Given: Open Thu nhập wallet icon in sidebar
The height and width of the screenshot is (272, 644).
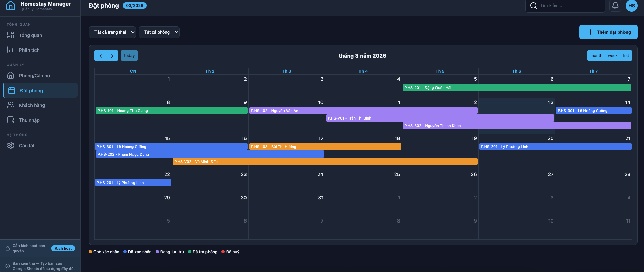Looking at the screenshot, I should [x=11, y=120].
